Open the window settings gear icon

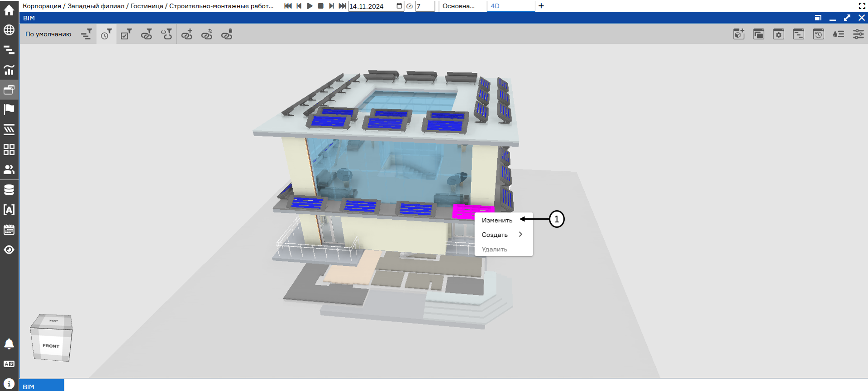779,34
